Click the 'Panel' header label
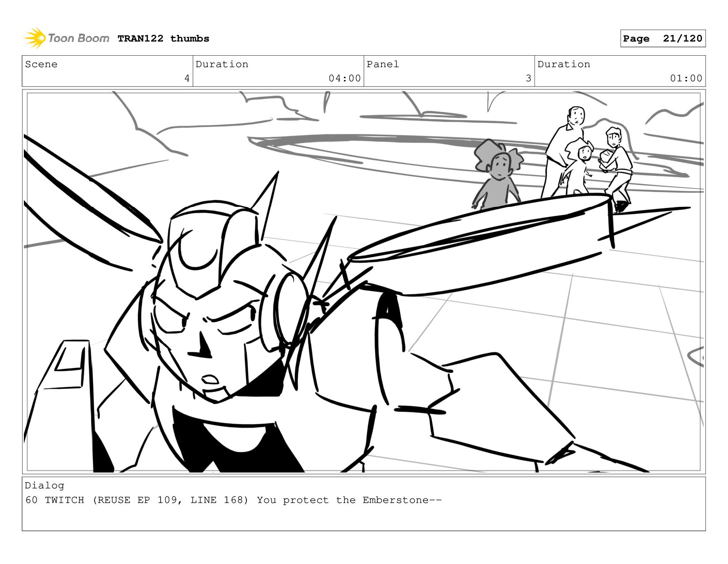Screen dimensions: 728x564 tap(383, 64)
